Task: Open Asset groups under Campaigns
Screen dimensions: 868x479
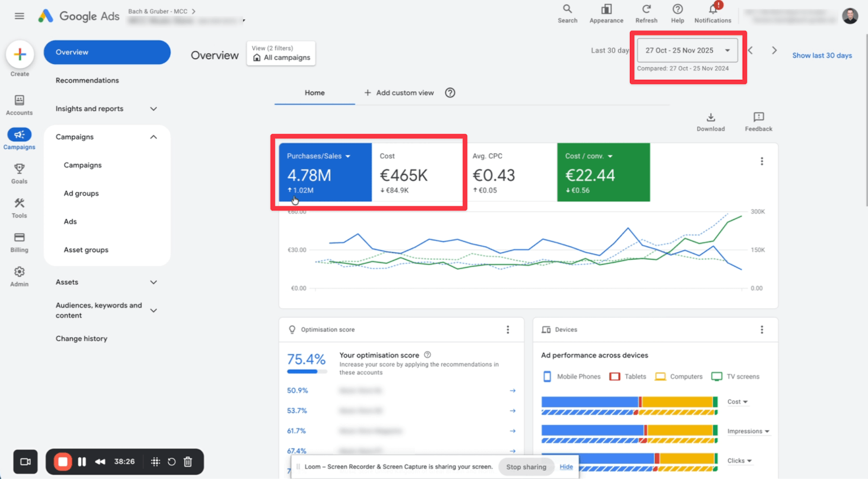Action: 86,250
